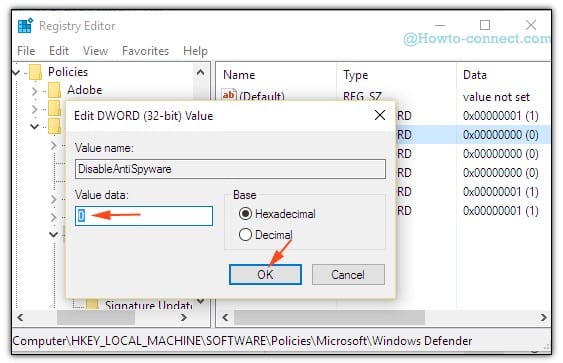The width and height of the screenshot is (563, 363).
Task: Open the View menu
Action: (x=96, y=51)
